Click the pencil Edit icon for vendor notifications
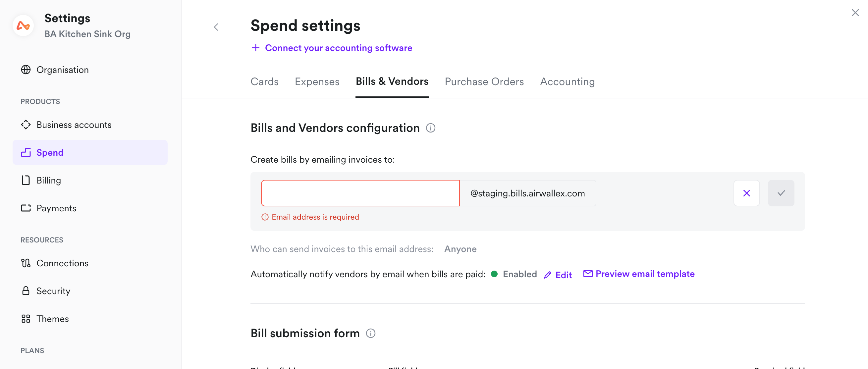The width and height of the screenshot is (868, 369). click(548, 275)
